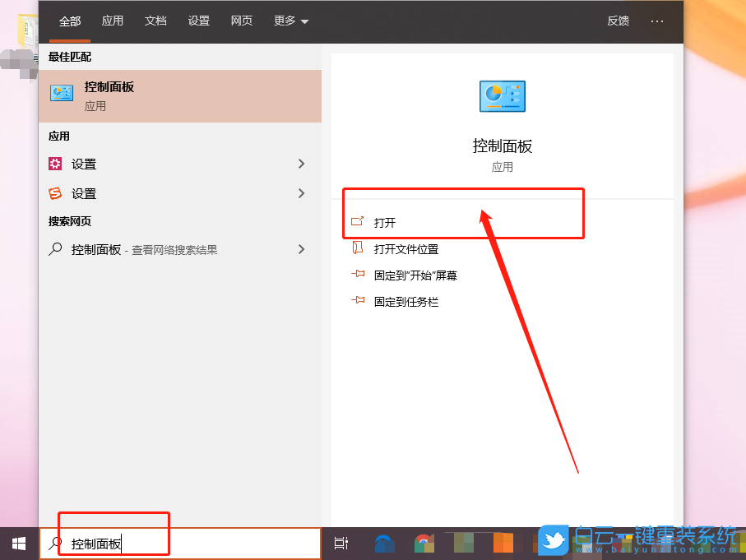
Task: Switch to the 文档 tab
Action: tap(155, 21)
